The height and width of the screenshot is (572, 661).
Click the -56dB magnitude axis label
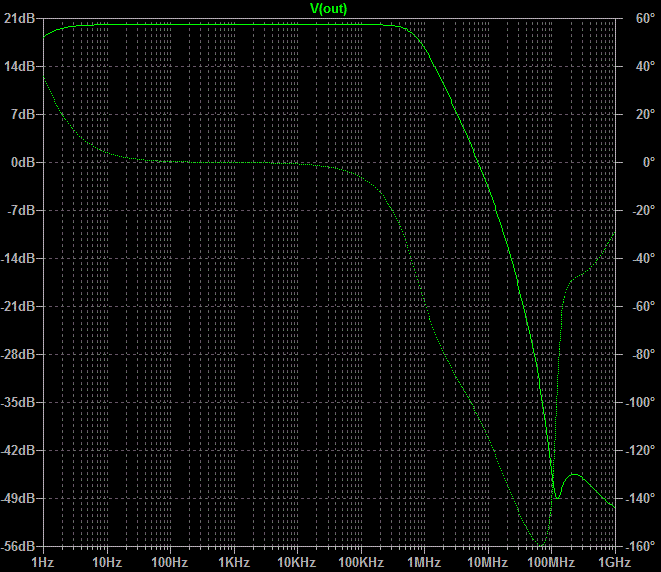coord(18,547)
